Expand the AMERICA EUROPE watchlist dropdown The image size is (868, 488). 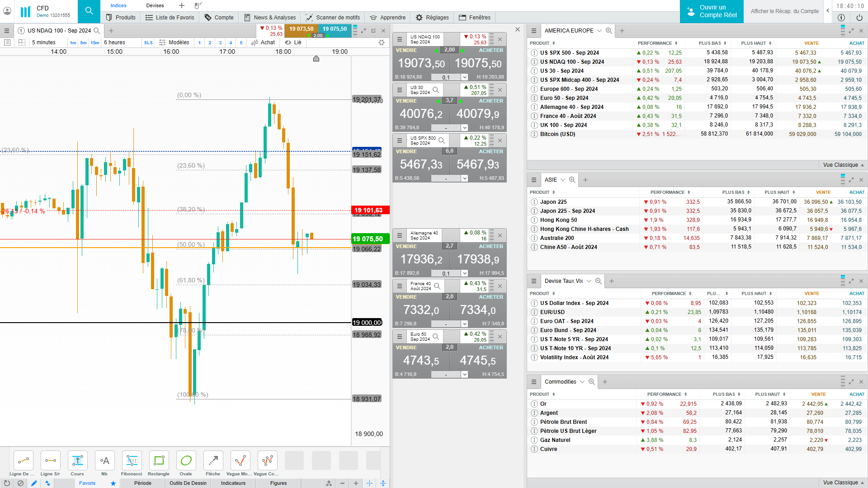point(599,31)
